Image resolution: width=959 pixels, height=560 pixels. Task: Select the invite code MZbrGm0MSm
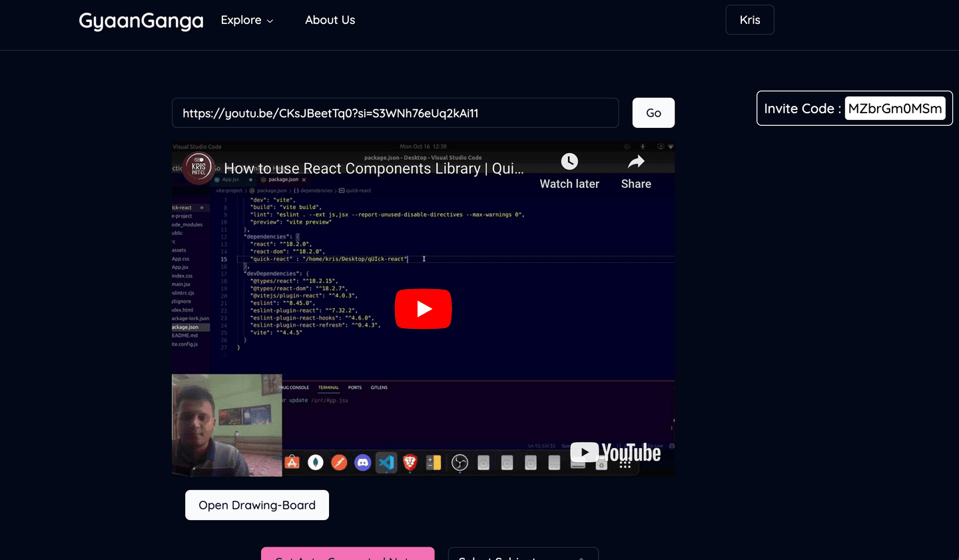point(895,109)
